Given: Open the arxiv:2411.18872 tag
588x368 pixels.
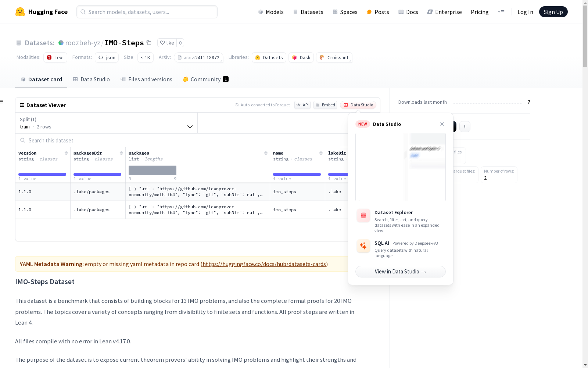Looking at the screenshot, I should [198, 57].
